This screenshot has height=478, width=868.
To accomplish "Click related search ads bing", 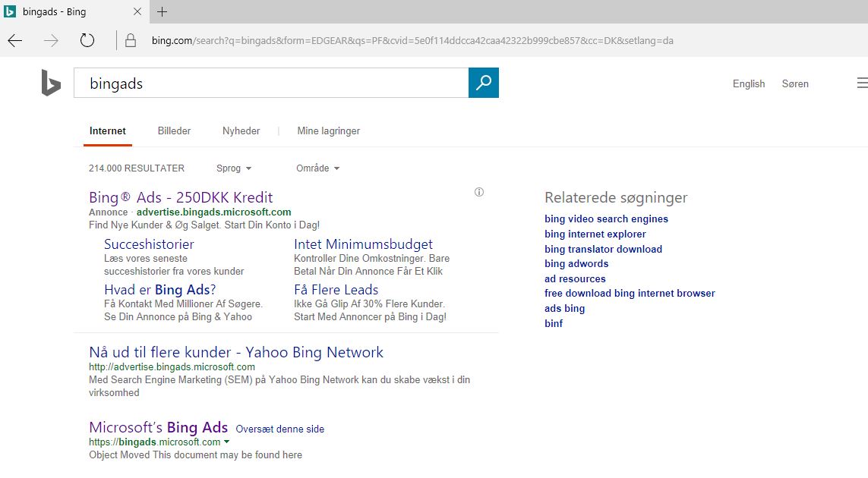I will point(565,308).
